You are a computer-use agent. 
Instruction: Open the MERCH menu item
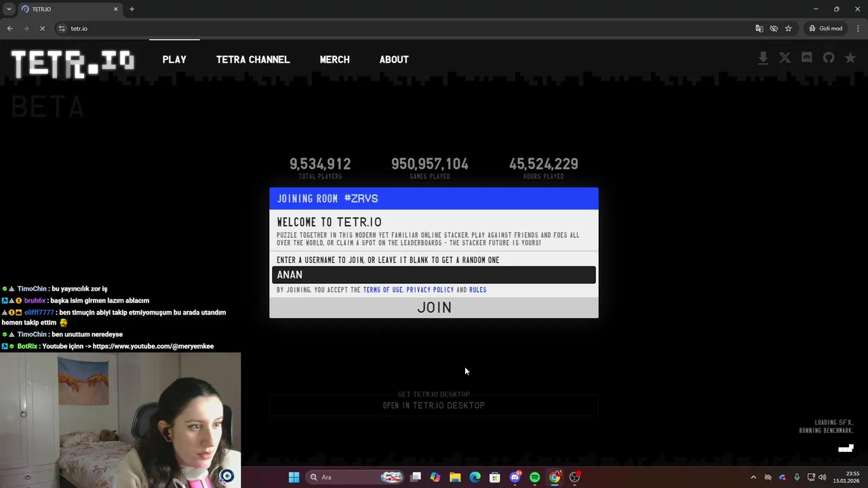(335, 60)
